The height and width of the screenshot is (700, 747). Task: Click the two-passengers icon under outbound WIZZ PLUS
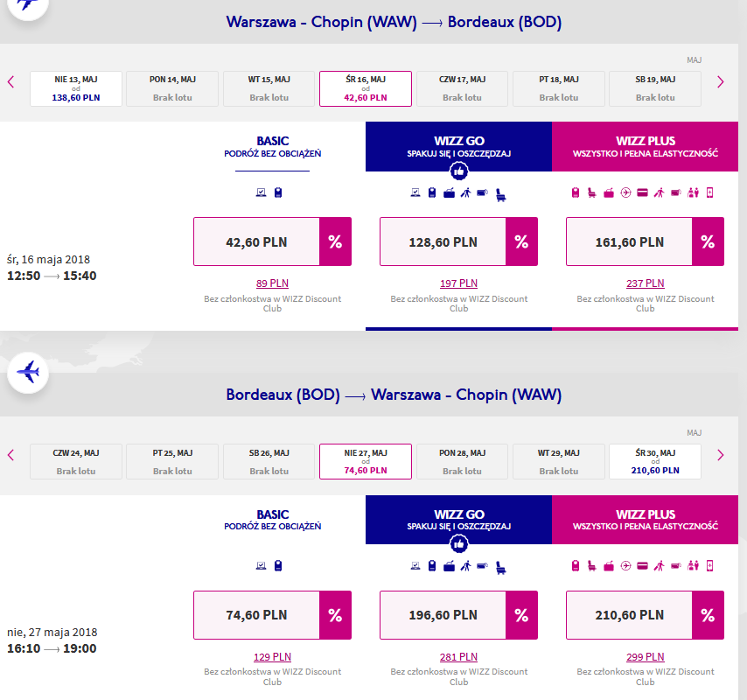point(693,192)
